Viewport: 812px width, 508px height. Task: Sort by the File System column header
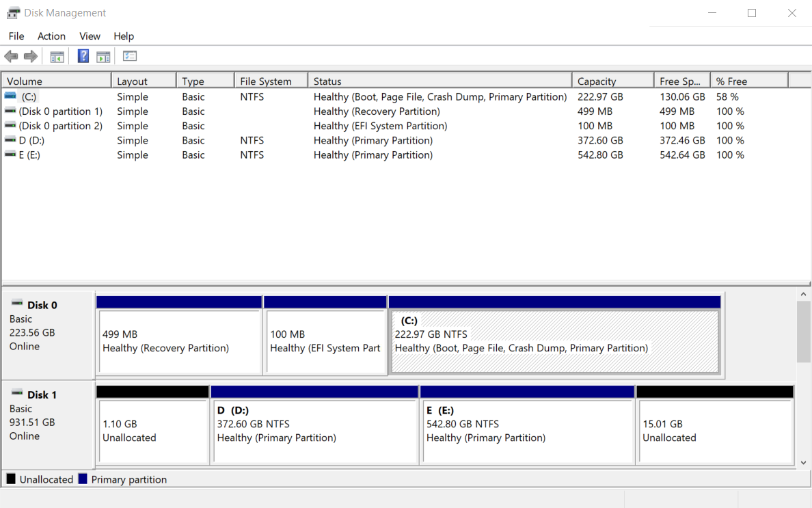pos(271,81)
